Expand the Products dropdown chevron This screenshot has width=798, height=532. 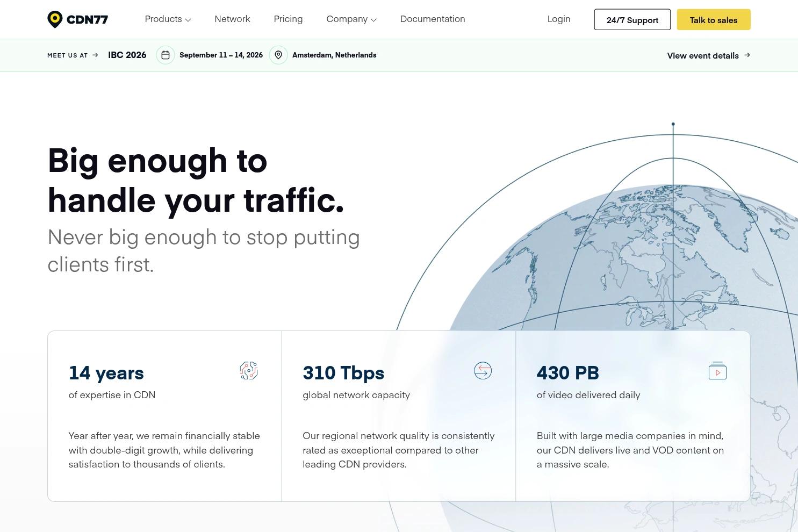[188, 20]
